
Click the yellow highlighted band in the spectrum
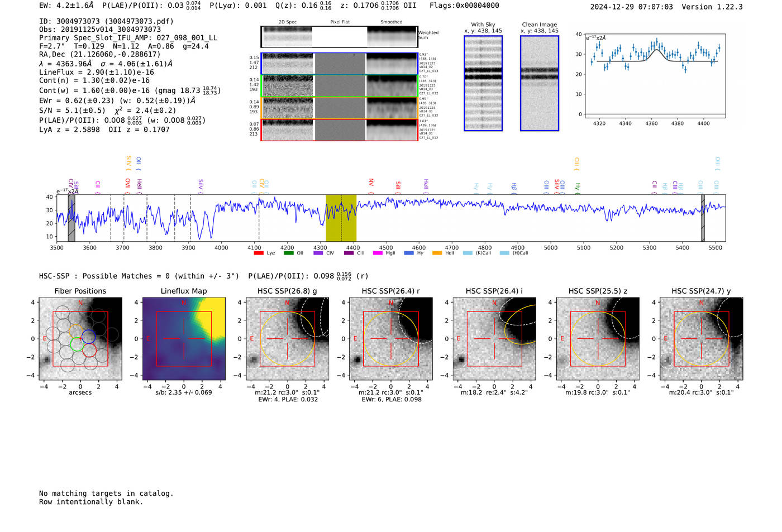coord(341,218)
